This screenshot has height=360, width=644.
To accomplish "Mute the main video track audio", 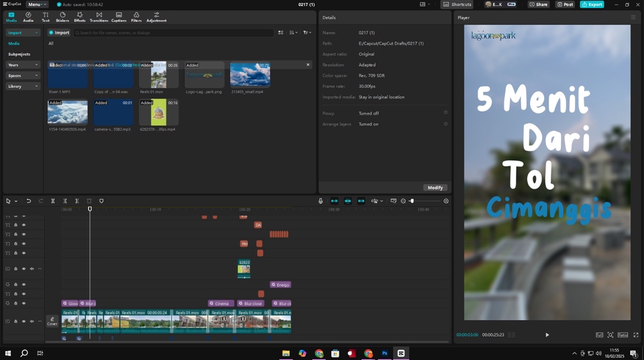I will pos(32,322).
